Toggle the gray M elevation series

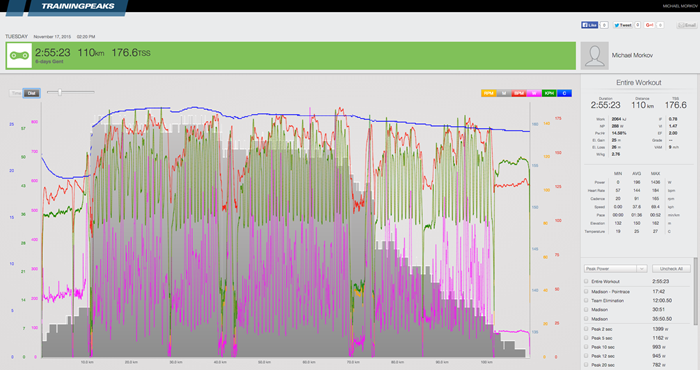(504, 93)
